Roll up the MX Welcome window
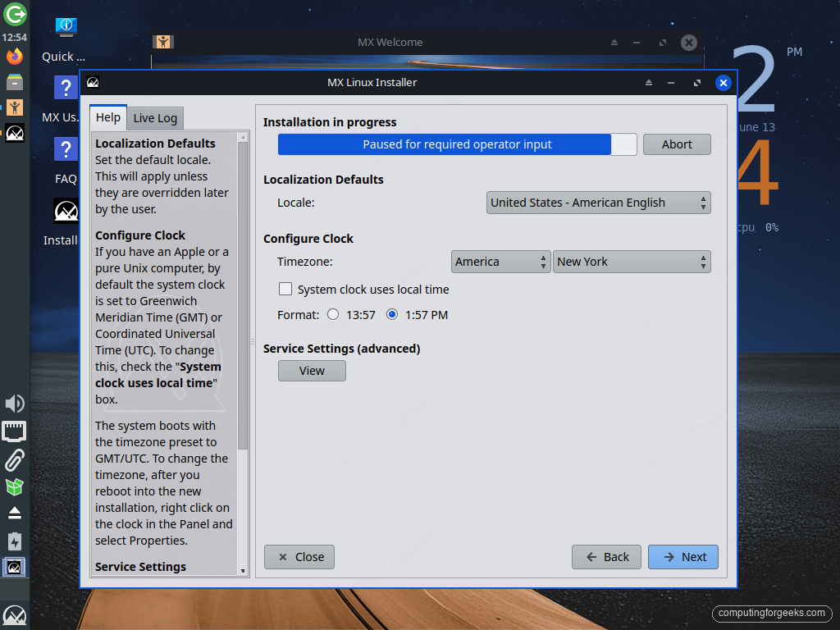Image resolution: width=840 pixels, height=630 pixels. coord(614,43)
